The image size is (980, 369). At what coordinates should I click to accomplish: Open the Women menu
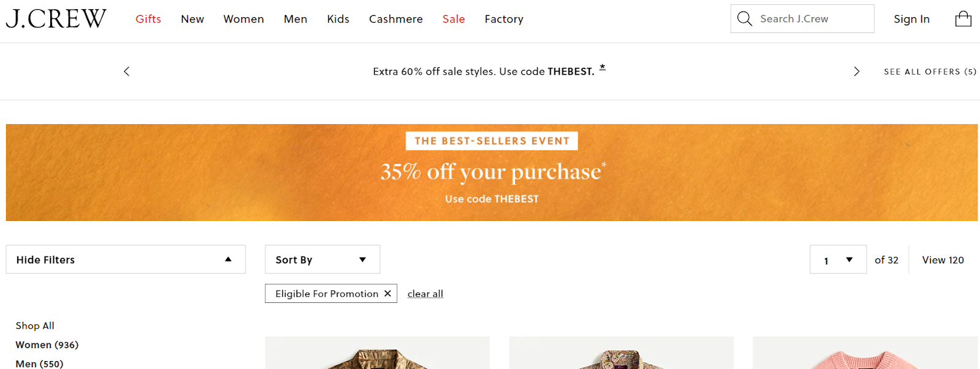(244, 19)
